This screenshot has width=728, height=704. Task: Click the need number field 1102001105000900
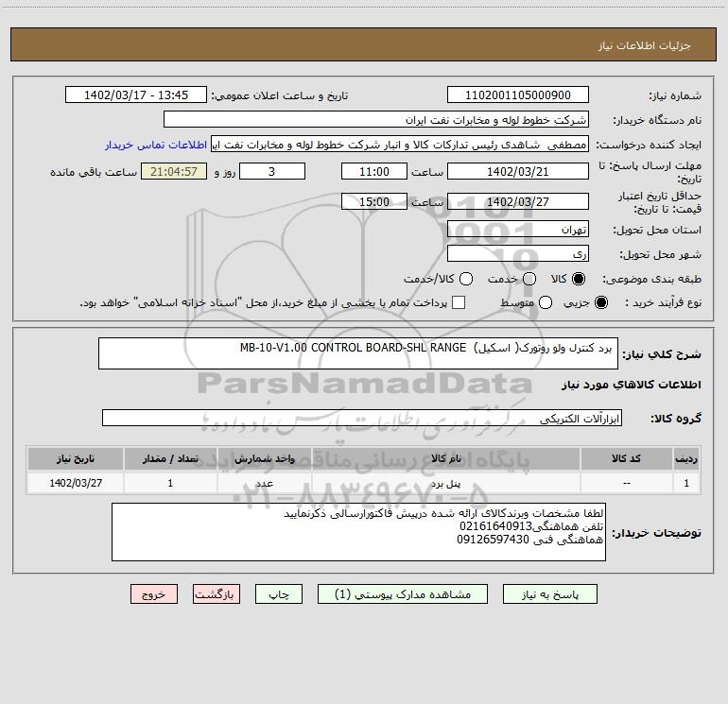point(518,94)
